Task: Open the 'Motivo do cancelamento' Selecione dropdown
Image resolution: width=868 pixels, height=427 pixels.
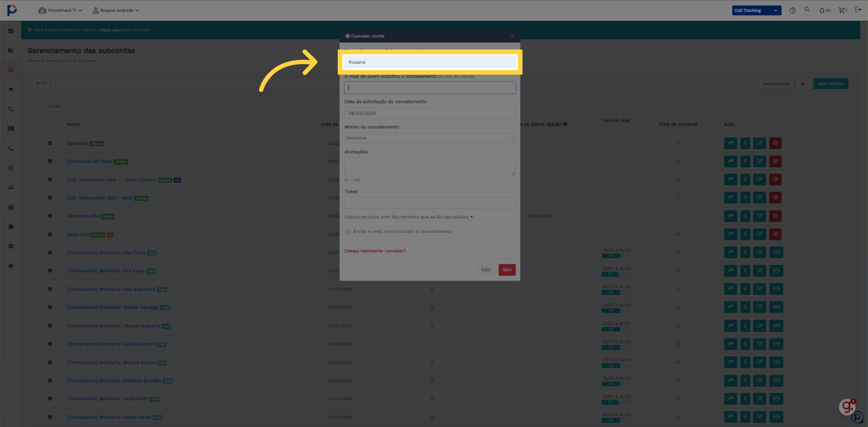Action: tap(429, 138)
